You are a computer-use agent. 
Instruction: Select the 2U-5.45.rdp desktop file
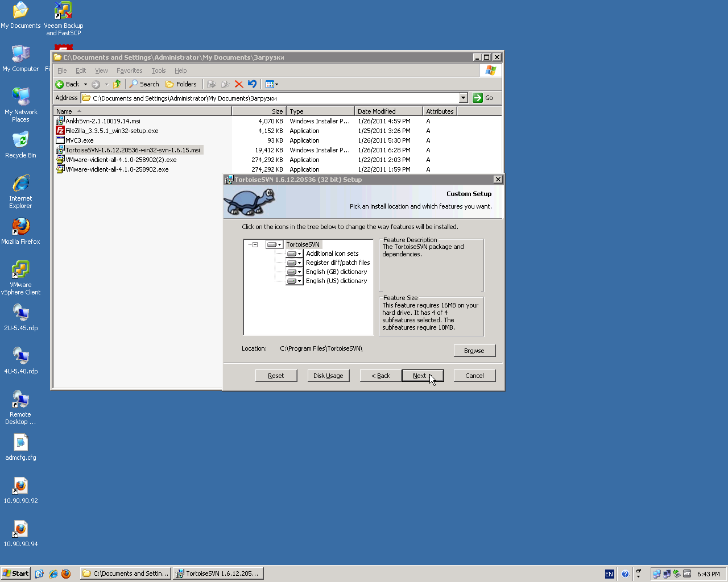click(20, 318)
